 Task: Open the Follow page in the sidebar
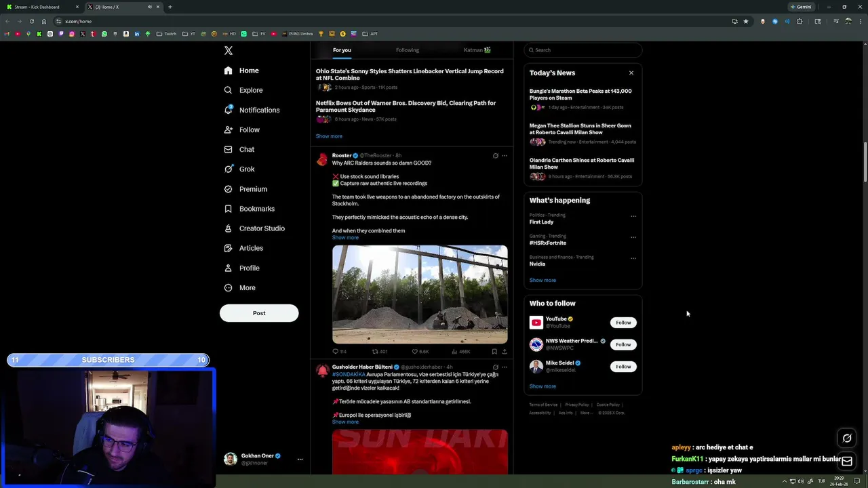[242, 129]
